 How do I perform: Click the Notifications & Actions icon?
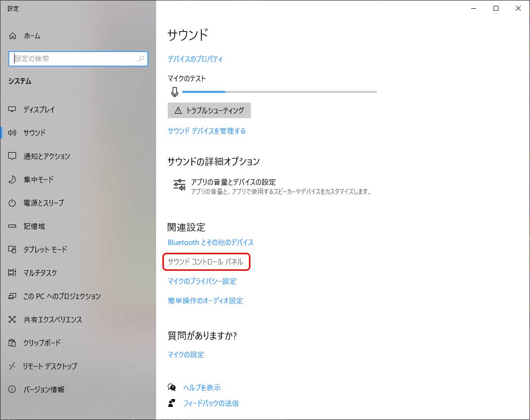[12, 156]
